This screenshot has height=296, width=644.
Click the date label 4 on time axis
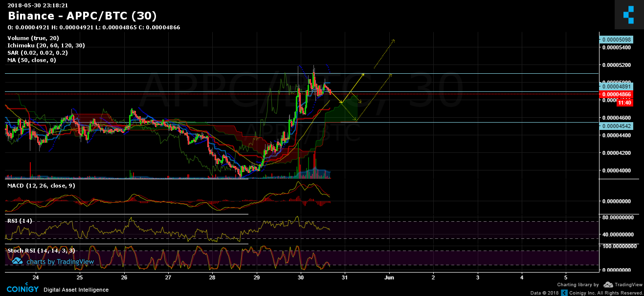pyautogui.click(x=522, y=277)
